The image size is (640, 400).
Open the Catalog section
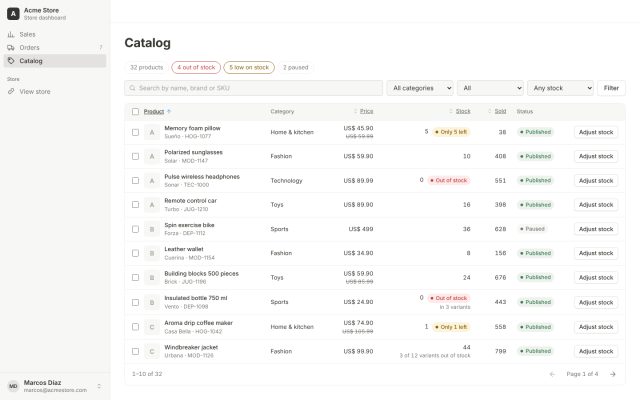[55, 61]
